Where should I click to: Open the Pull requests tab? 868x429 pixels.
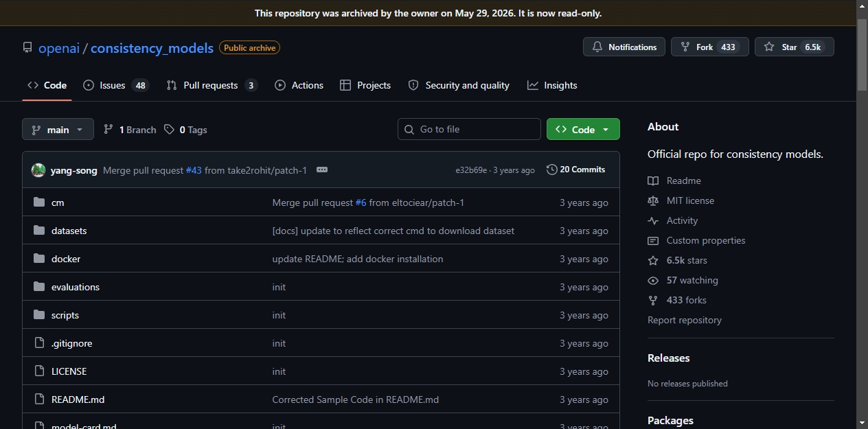(x=212, y=85)
